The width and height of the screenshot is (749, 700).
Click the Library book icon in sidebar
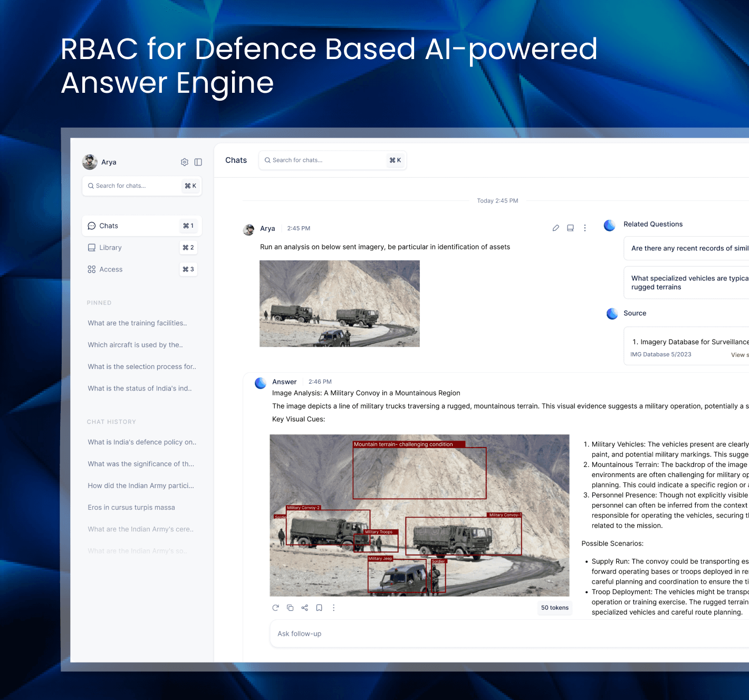coord(92,248)
